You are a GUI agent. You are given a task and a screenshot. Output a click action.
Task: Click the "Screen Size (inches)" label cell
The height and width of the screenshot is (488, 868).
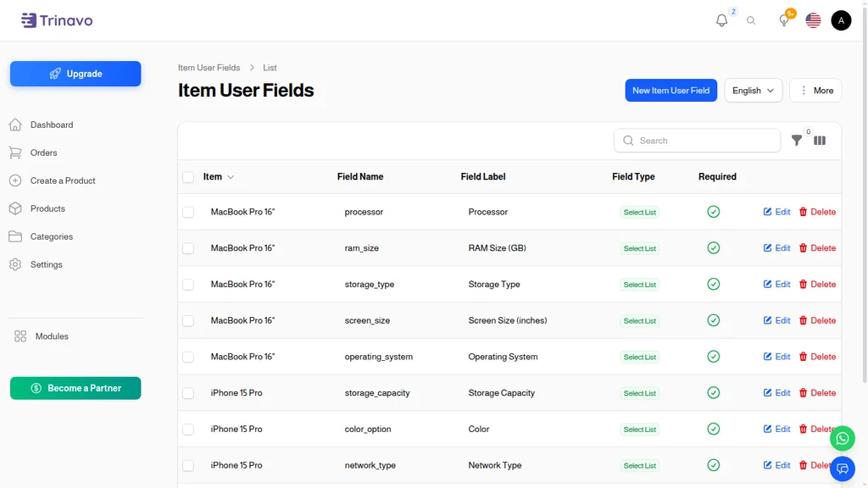click(x=507, y=320)
